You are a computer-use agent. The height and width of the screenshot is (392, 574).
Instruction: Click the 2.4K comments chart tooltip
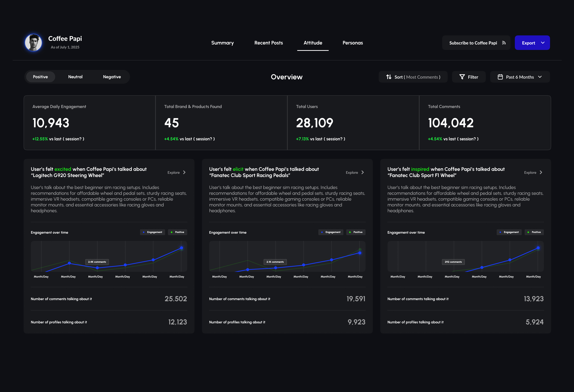[x=97, y=262]
